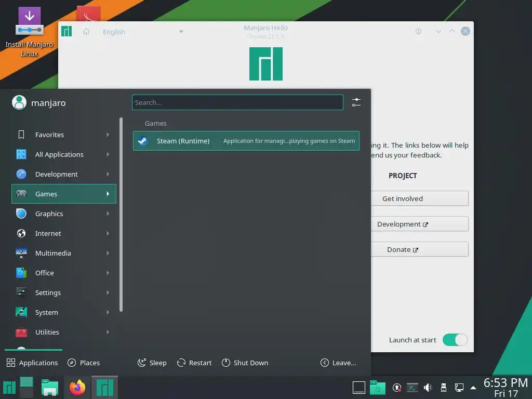Click the Steam logo icon

(143, 141)
